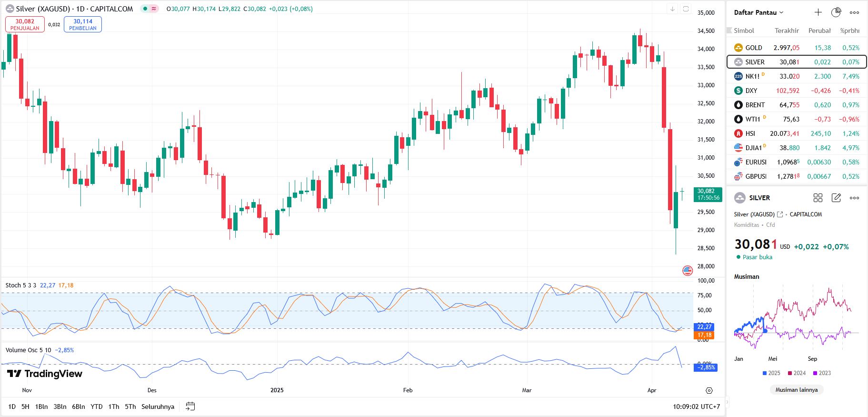Open the SILVER details three-dots menu
This screenshot has width=868, height=417.
click(x=855, y=198)
